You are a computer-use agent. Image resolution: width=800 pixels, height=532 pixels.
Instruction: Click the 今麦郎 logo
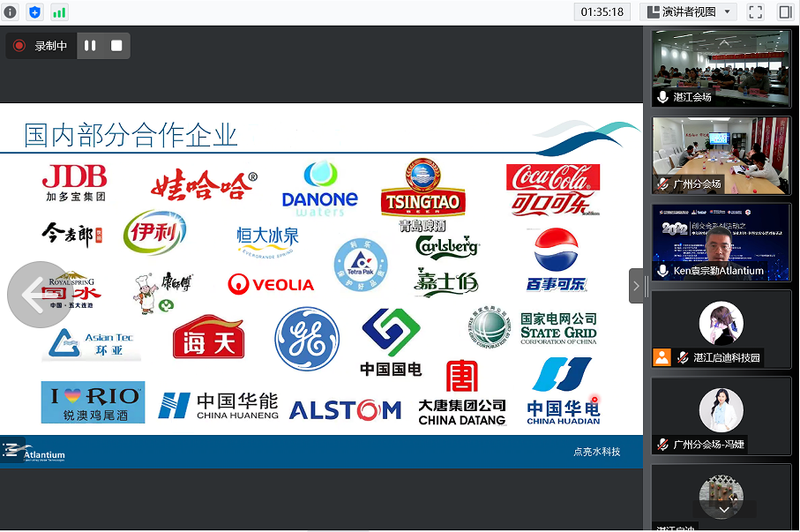[72, 235]
